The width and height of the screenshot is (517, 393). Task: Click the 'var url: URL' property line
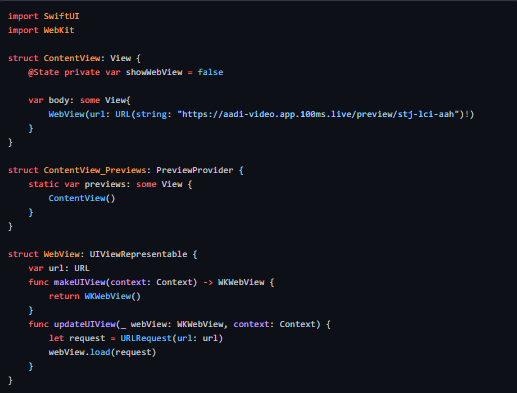tap(59, 268)
